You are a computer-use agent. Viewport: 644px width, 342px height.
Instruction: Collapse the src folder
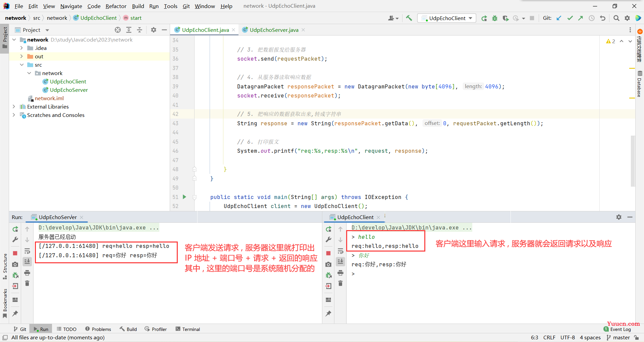click(21, 65)
